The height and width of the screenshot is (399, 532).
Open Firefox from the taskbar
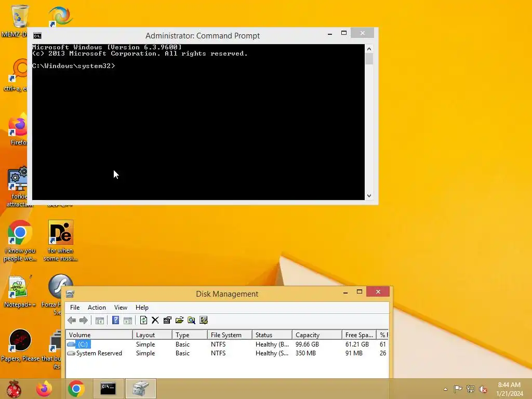click(x=44, y=389)
